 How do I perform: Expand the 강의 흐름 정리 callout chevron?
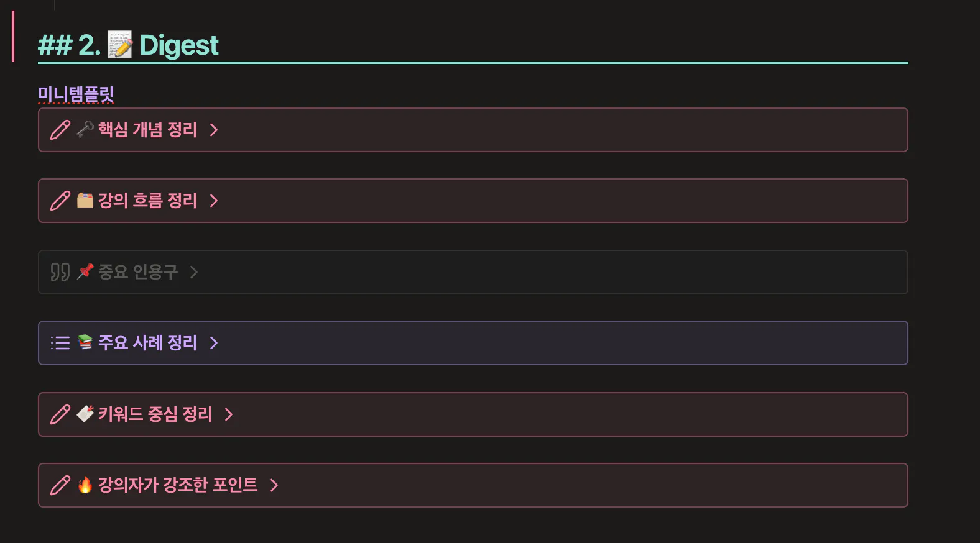coord(214,201)
